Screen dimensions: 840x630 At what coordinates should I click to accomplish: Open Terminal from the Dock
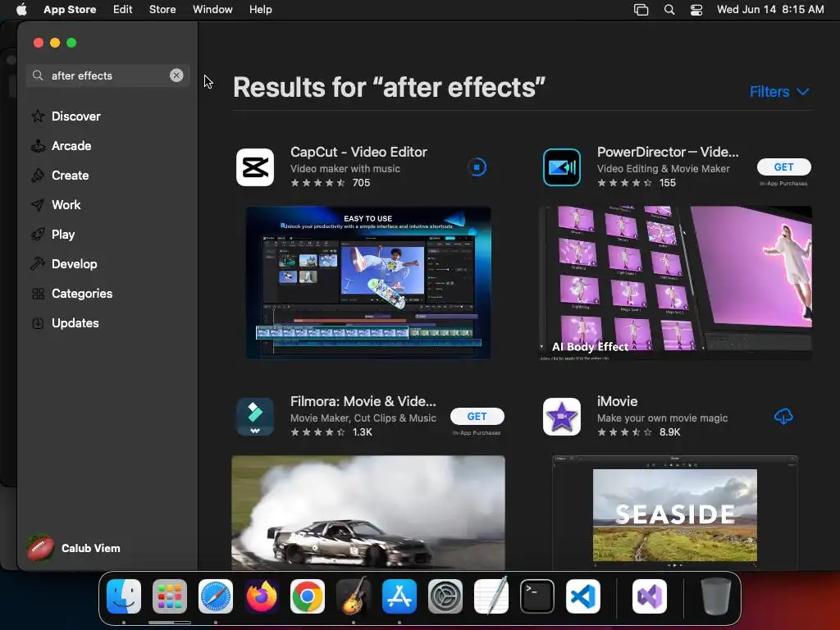pos(536,596)
